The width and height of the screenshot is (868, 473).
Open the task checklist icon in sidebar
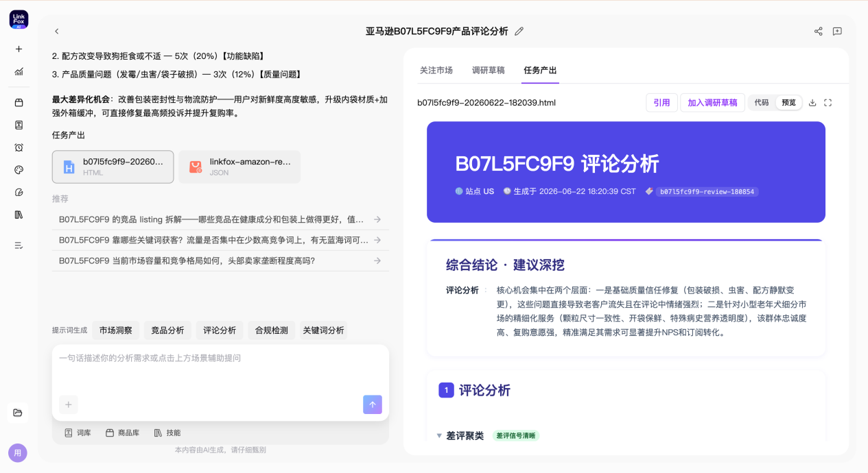click(x=19, y=245)
